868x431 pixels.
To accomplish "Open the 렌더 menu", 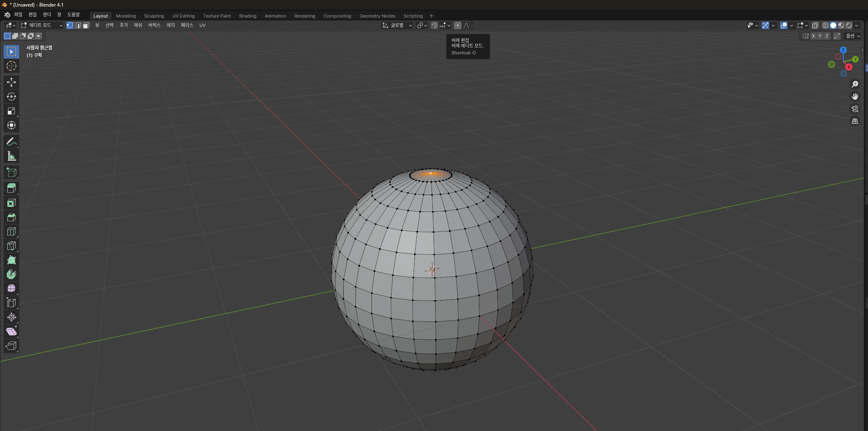I will pyautogui.click(x=47, y=15).
